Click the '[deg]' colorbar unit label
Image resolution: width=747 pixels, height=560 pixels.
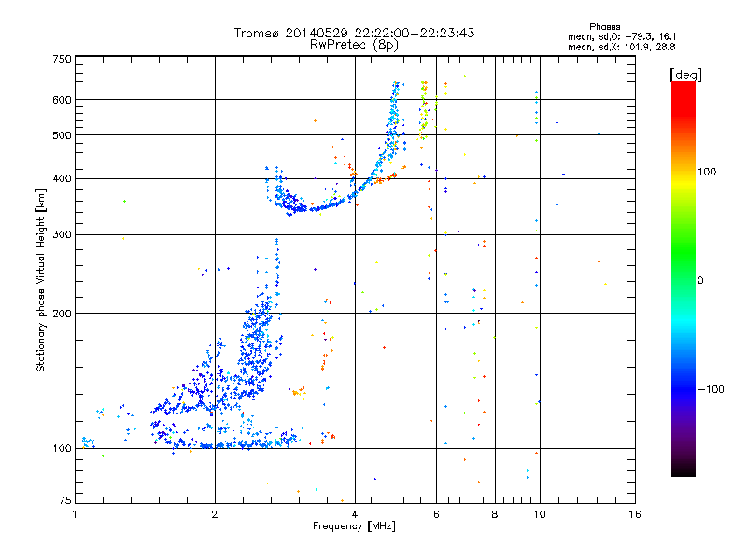click(x=685, y=75)
